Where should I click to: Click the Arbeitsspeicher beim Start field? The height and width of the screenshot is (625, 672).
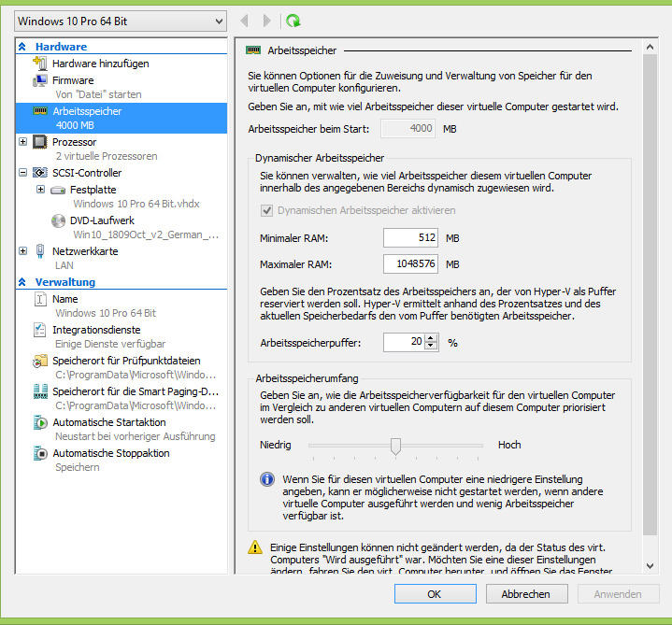tap(408, 129)
